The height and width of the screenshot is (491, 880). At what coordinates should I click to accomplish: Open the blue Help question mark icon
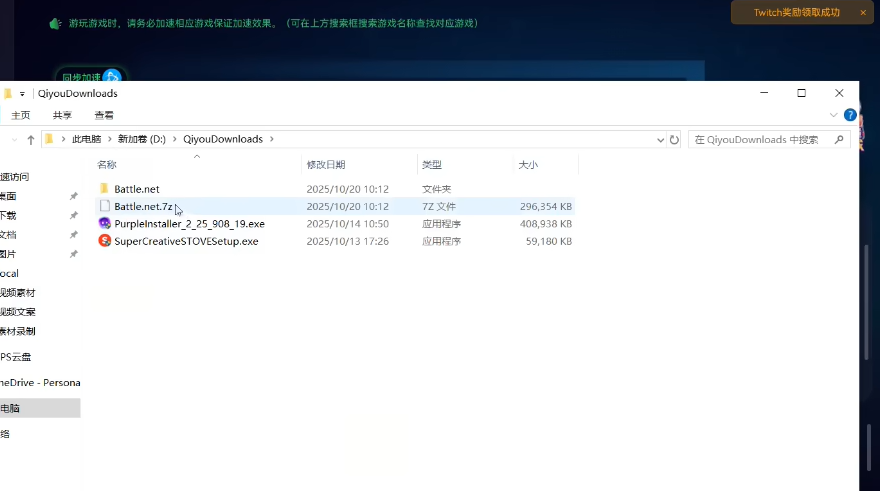point(850,115)
